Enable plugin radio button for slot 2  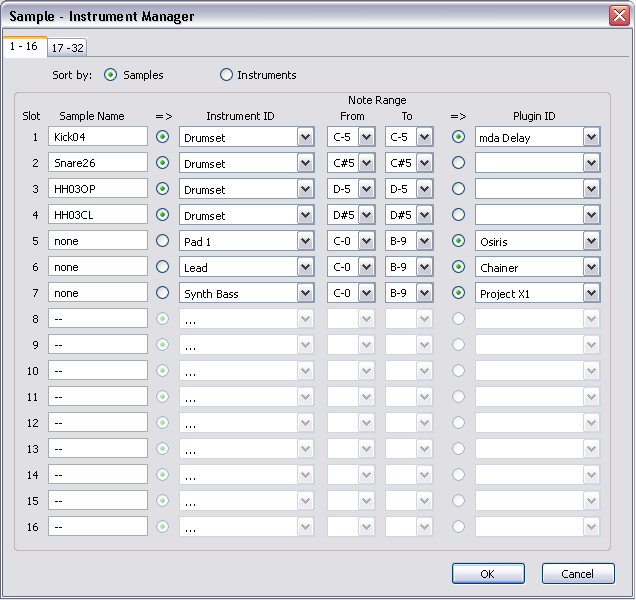(x=459, y=163)
